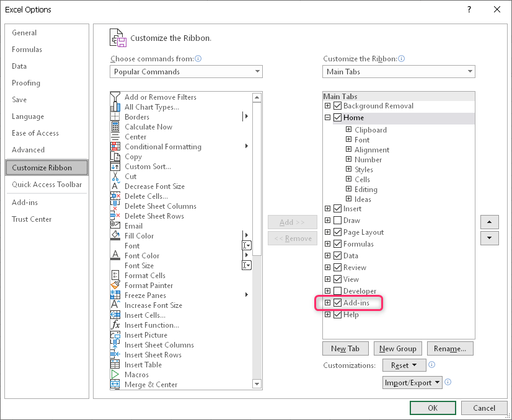This screenshot has width=512, height=420.
Task: Uncheck the Page Layout checkbox
Action: tap(338, 232)
